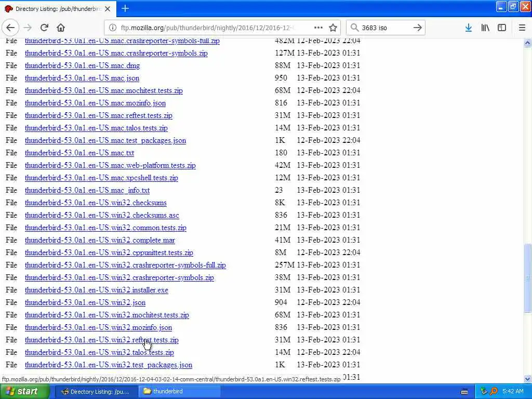
Task: Download win32.cppunittest.tests.zip
Action: pos(109,253)
